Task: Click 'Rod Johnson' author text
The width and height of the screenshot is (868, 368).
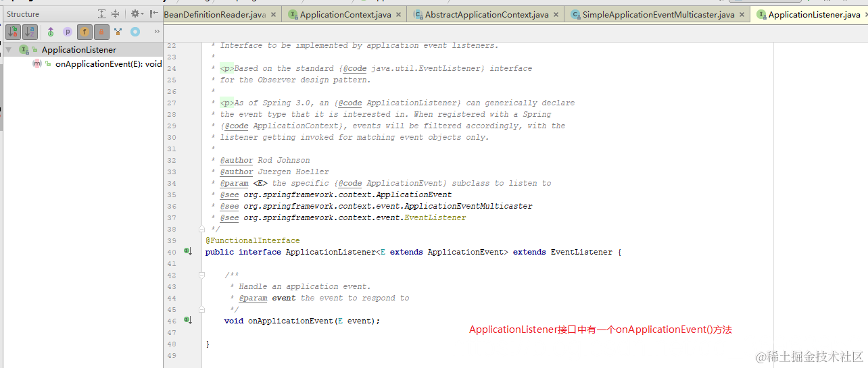Action: (284, 160)
